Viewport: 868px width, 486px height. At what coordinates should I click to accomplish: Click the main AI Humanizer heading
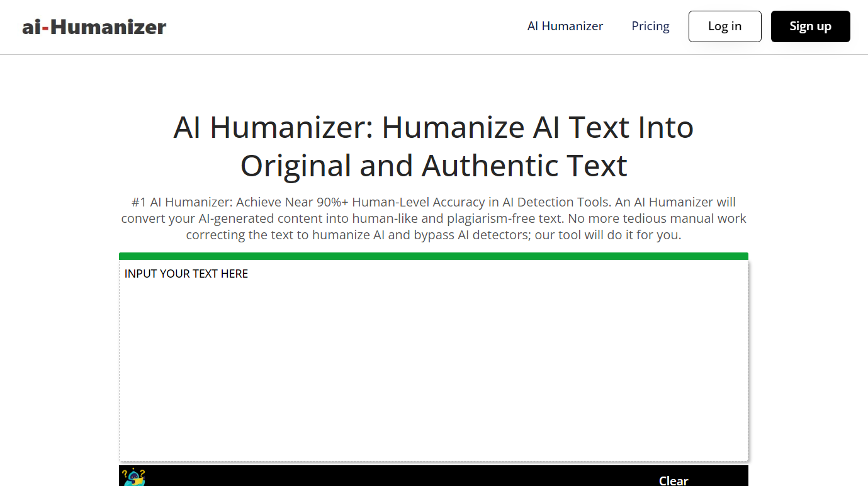coord(434,146)
